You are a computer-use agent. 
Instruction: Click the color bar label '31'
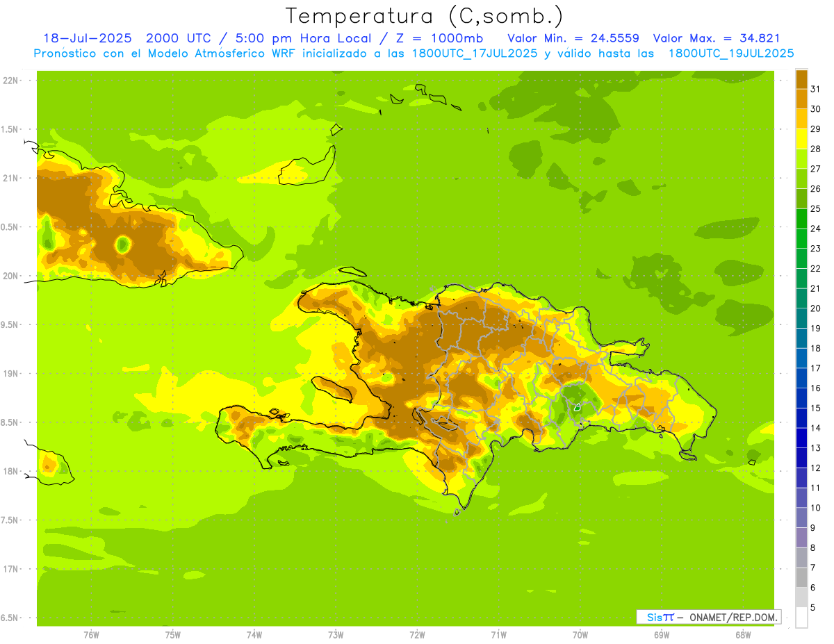click(816, 88)
